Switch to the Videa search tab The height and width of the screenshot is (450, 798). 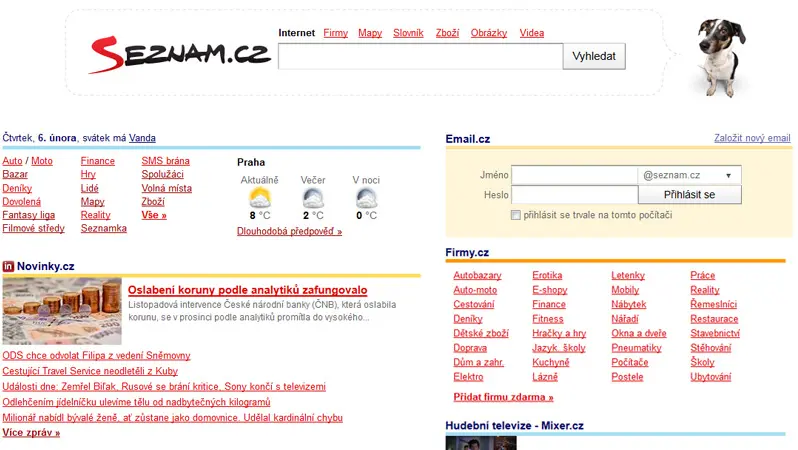pyautogui.click(x=532, y=33)
